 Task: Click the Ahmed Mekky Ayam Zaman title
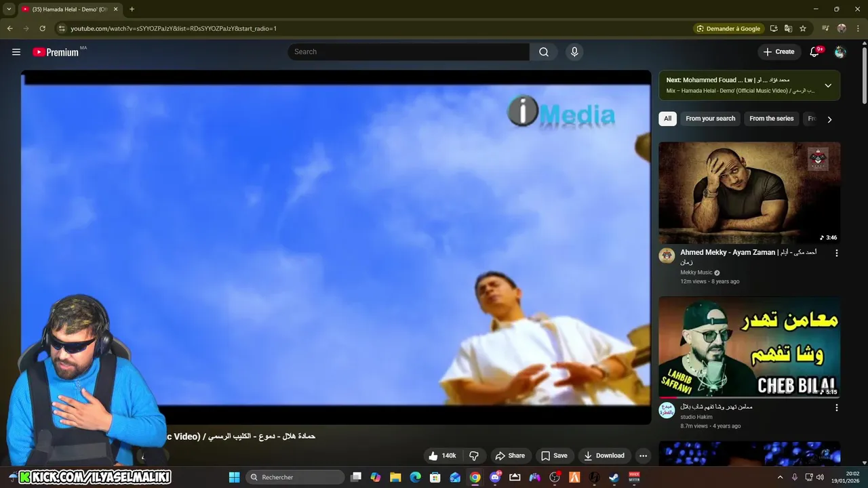pos(749,256)
